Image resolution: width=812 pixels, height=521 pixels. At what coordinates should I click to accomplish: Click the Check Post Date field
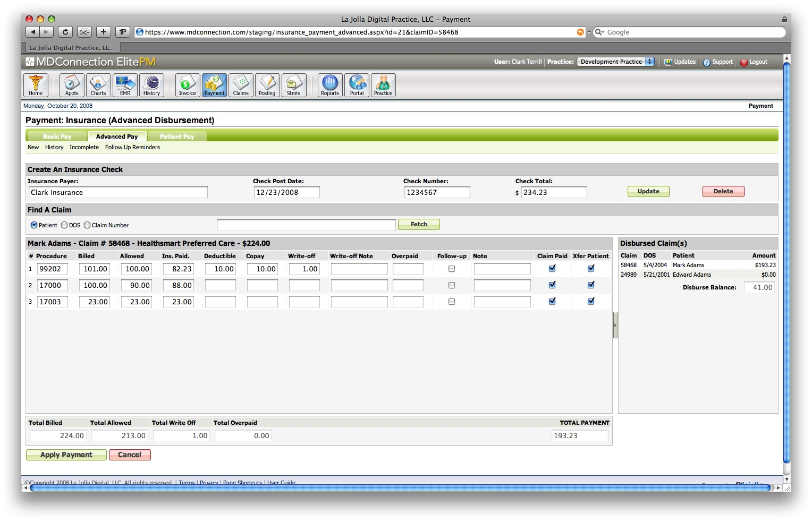click(287, 192)
